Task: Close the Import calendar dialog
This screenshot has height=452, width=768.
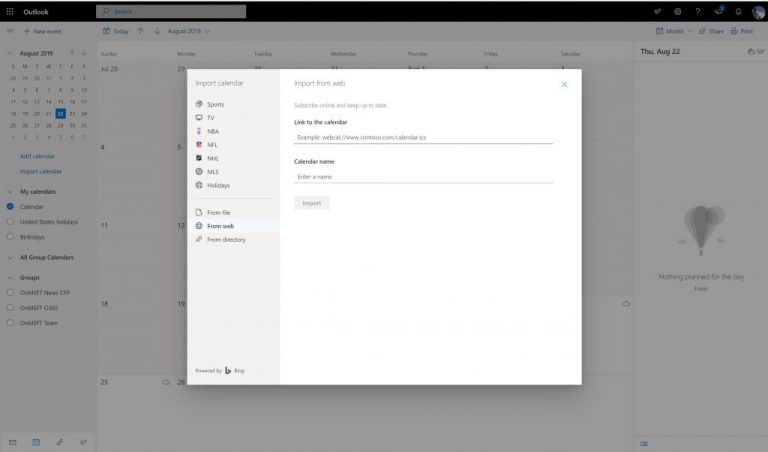Action: (x=564, y=84)
